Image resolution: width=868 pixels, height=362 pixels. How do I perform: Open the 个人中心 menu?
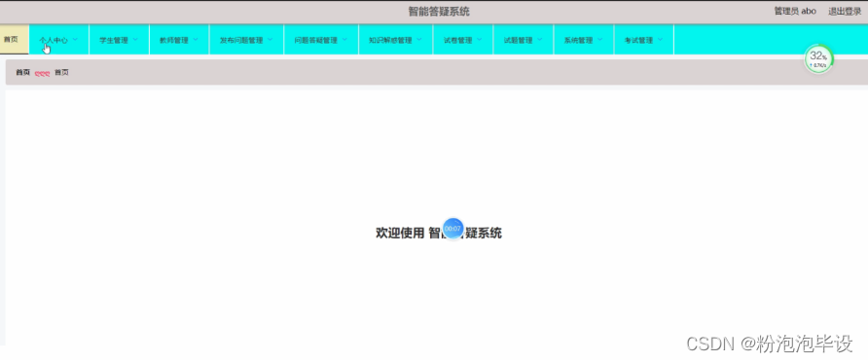pos(58,40)
